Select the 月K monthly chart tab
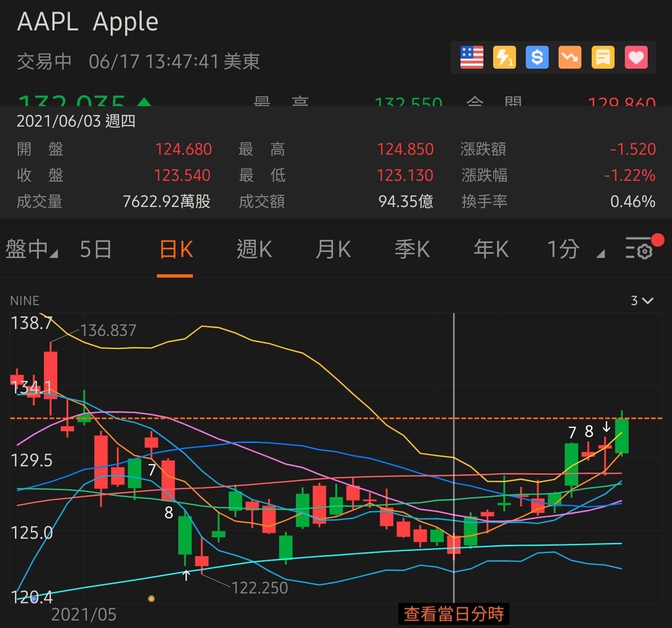This screenshot has width=672, height=628. [x=333, y=249]
